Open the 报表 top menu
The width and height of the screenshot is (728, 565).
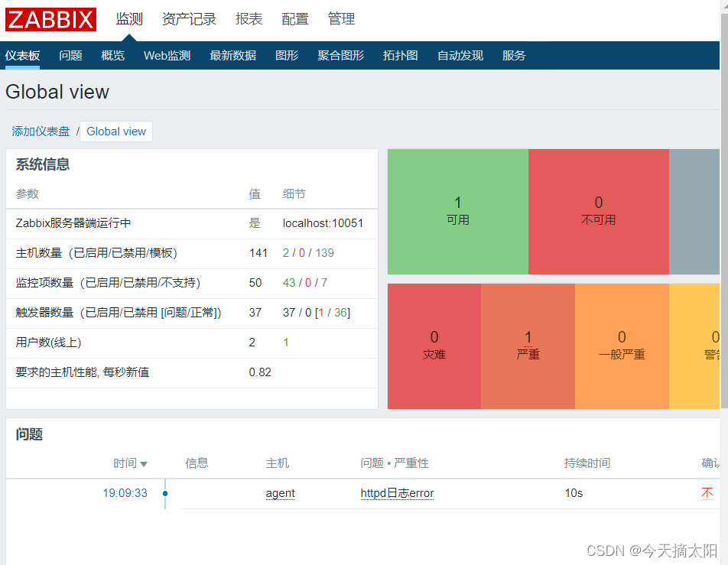(x=249, y=19)
